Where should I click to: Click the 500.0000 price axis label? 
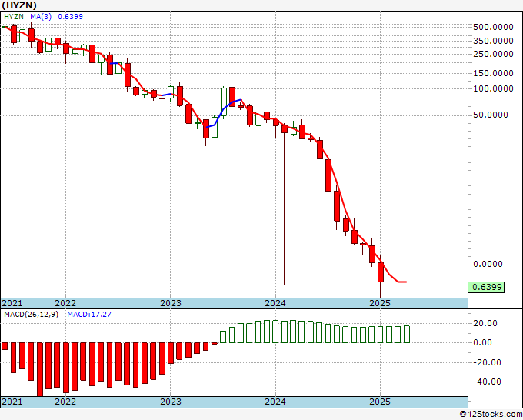[x=493, y=27]
